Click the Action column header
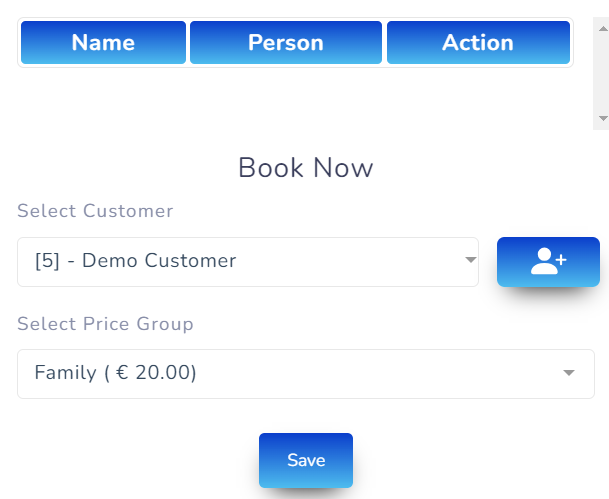609x499 pixels. point(478,43)
